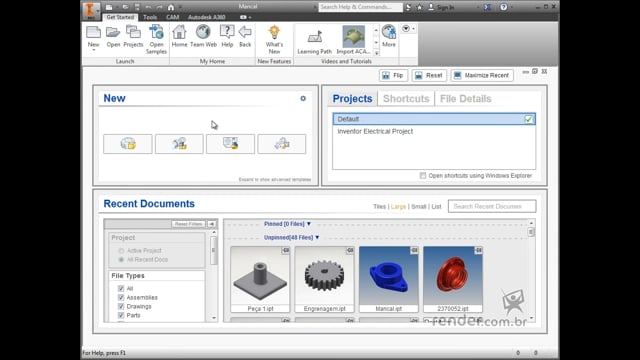Open the title bar help question mark
The width and height of the screenshot is (640, 360).
click(x=504, y=7)
